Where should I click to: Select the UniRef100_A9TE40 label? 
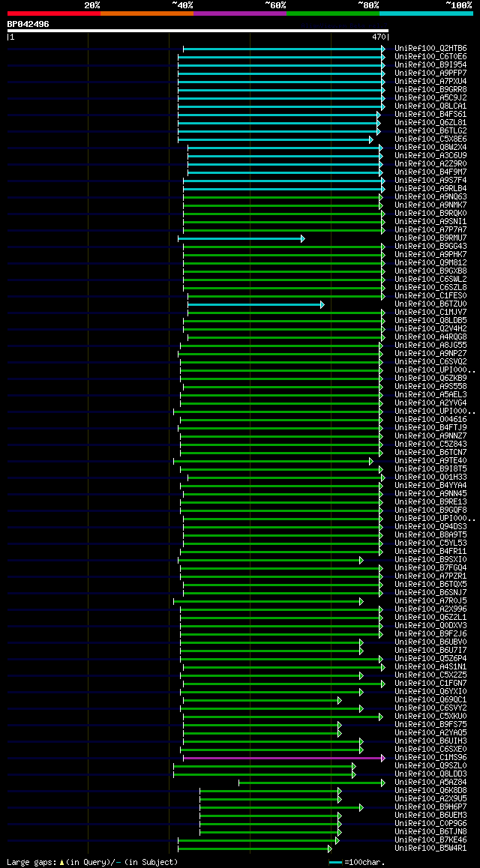(430, 461)
